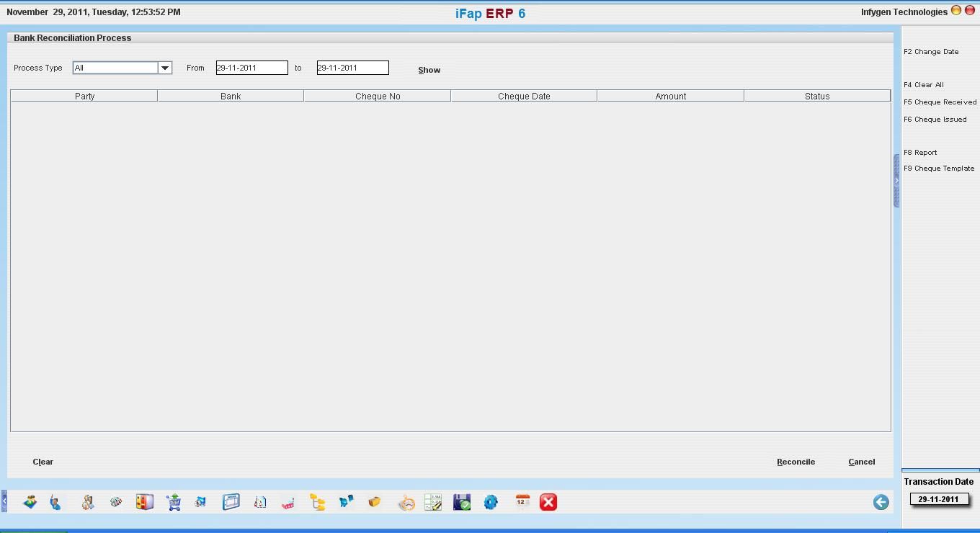Select F2 Change Date shortcut

(931, 52)
